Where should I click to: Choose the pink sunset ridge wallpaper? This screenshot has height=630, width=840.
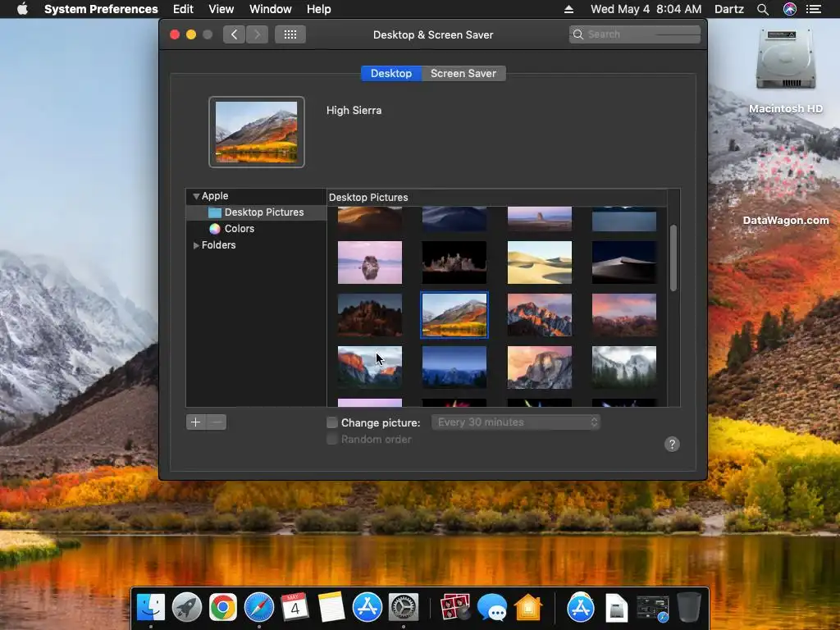click(x=624, y=315)
